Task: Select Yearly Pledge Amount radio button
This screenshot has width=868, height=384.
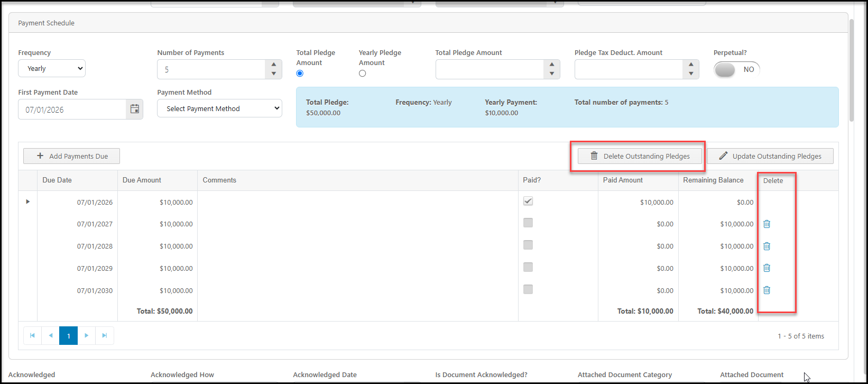Action: 362,74
